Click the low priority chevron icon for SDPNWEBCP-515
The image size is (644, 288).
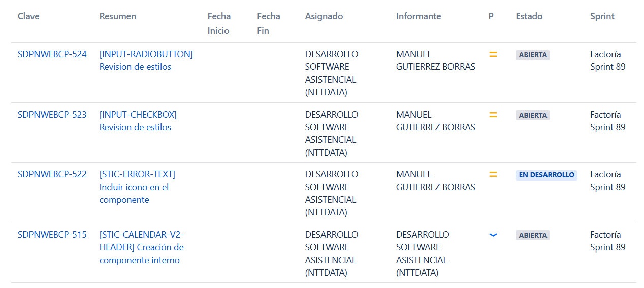[493, 235]
